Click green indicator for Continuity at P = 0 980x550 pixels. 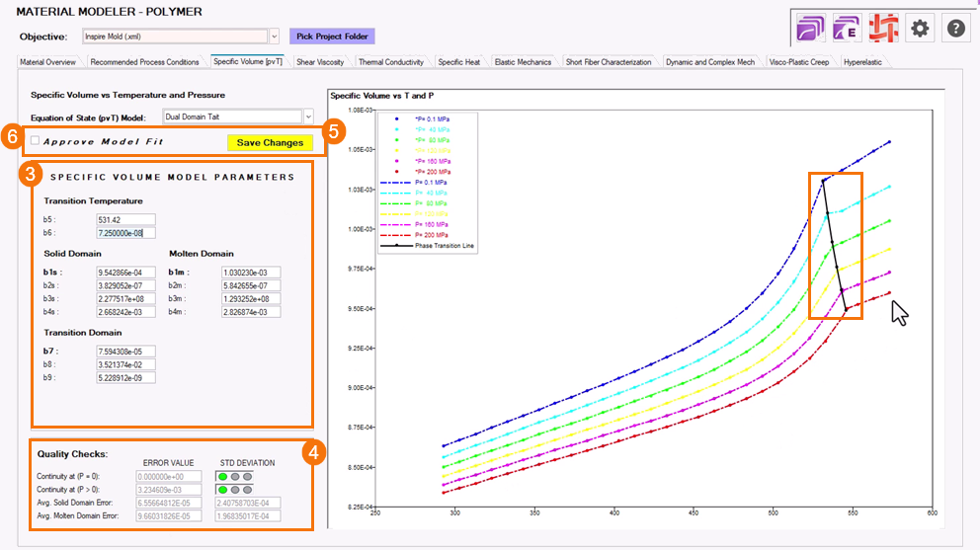(223, 476)
